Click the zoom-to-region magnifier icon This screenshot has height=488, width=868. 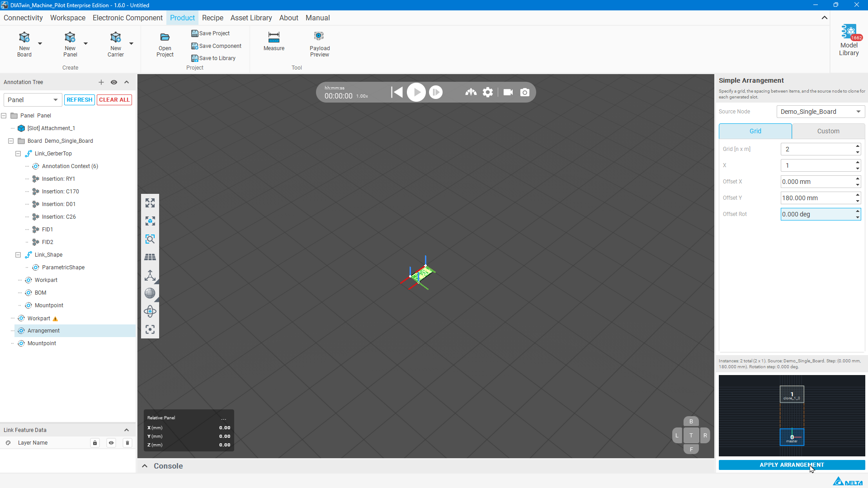click(150, 239)
